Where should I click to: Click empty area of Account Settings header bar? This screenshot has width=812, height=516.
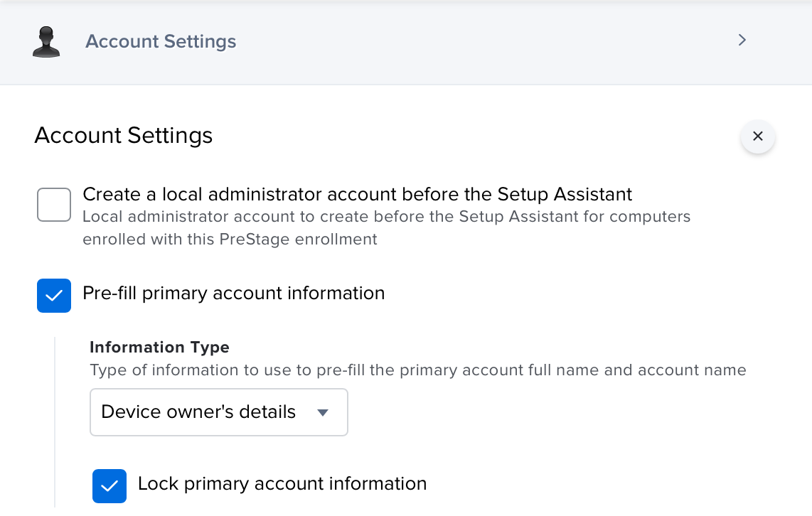(x=484, y=41)
